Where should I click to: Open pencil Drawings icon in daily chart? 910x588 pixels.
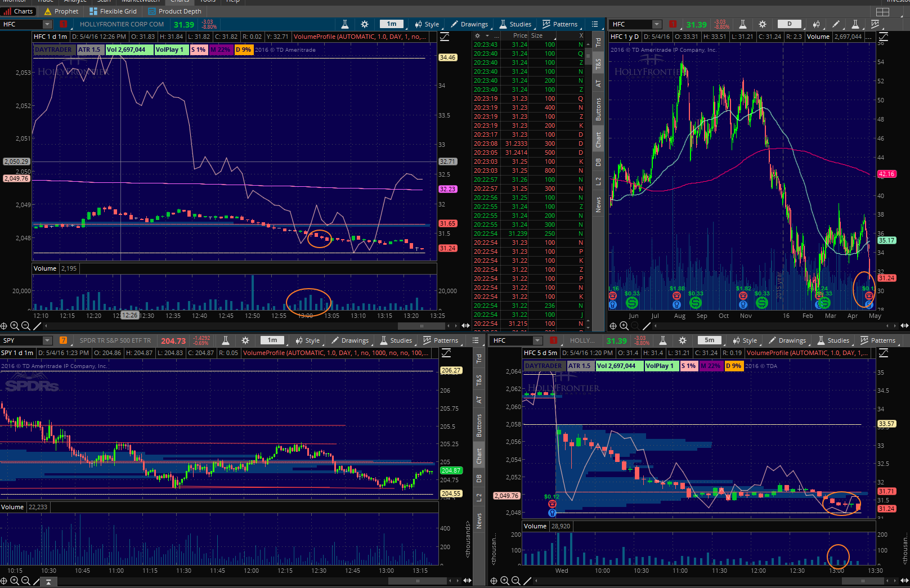(836, 24)
